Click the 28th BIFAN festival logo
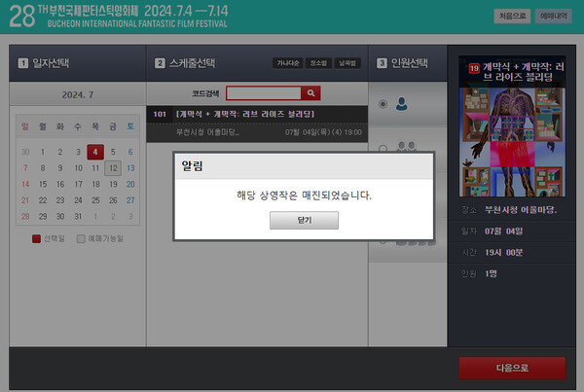The height and width of the screenshot is (392, 584). click(119, 17)
